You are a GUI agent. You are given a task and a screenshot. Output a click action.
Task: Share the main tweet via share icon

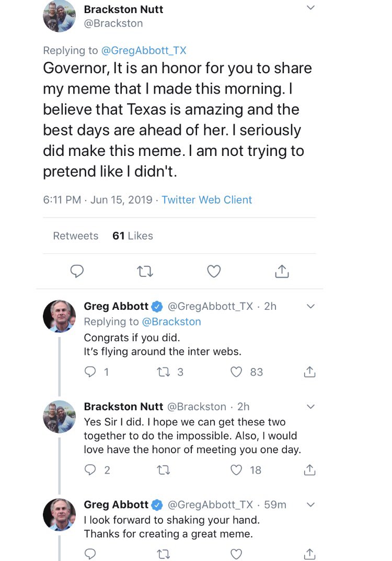281,271
